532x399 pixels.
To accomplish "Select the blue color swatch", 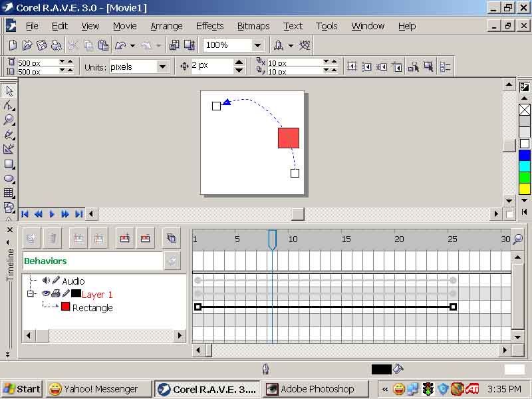I will coord(525,155).
